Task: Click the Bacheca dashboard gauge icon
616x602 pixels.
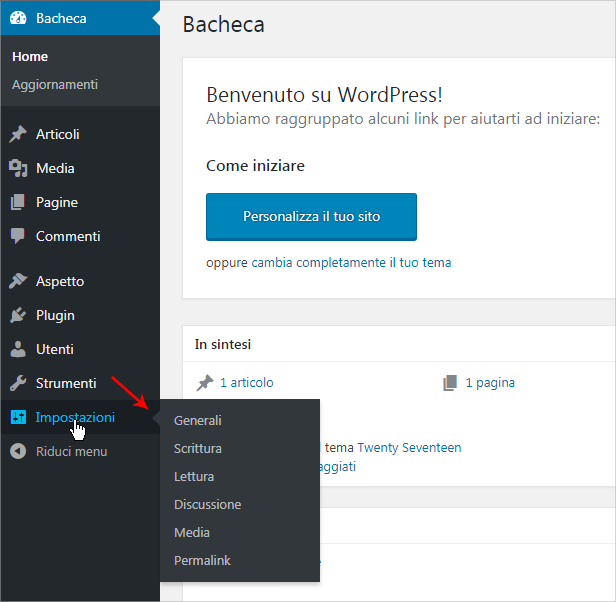Action: click(x=18, y=18)
